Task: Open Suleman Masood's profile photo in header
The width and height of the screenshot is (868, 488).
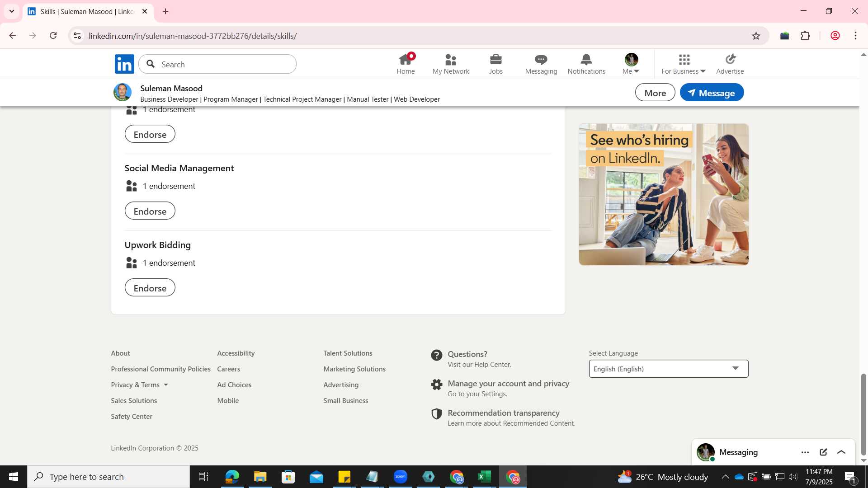Action: coord(122,92)
